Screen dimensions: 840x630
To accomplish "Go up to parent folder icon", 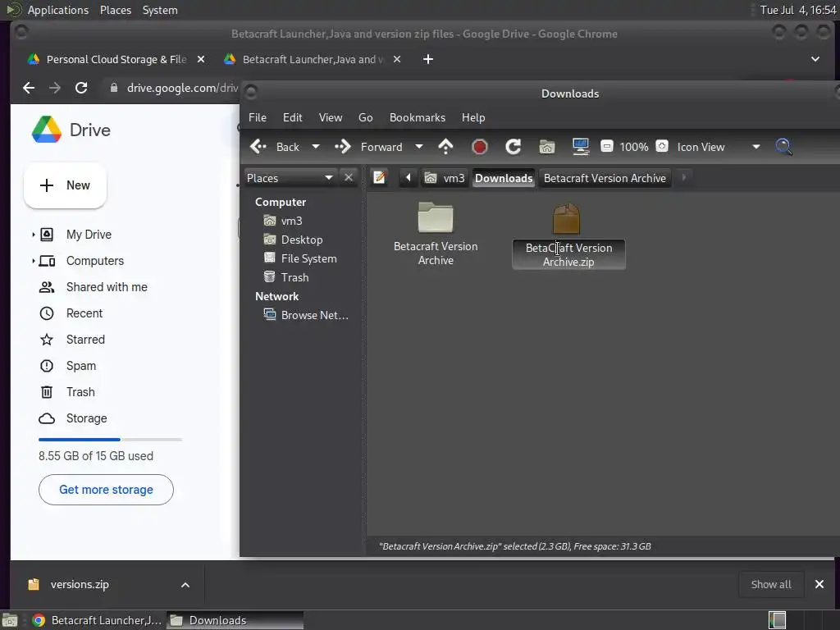I will (445, 146).
